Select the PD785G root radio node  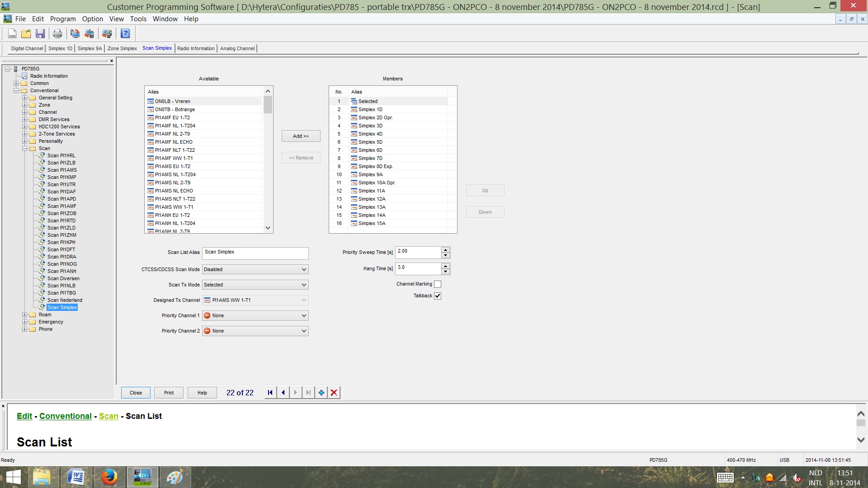[x=30, y=69]
